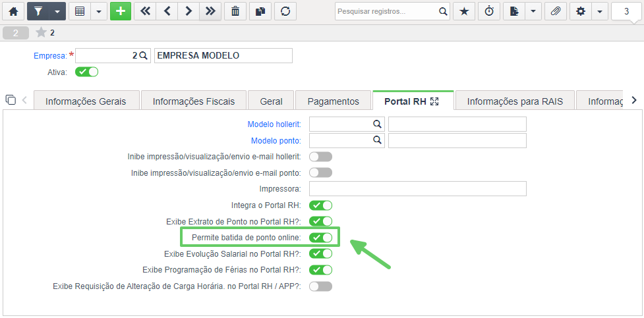Go to the previous record
This screenshot has width=644, height=318.
(x=167, y=11)
